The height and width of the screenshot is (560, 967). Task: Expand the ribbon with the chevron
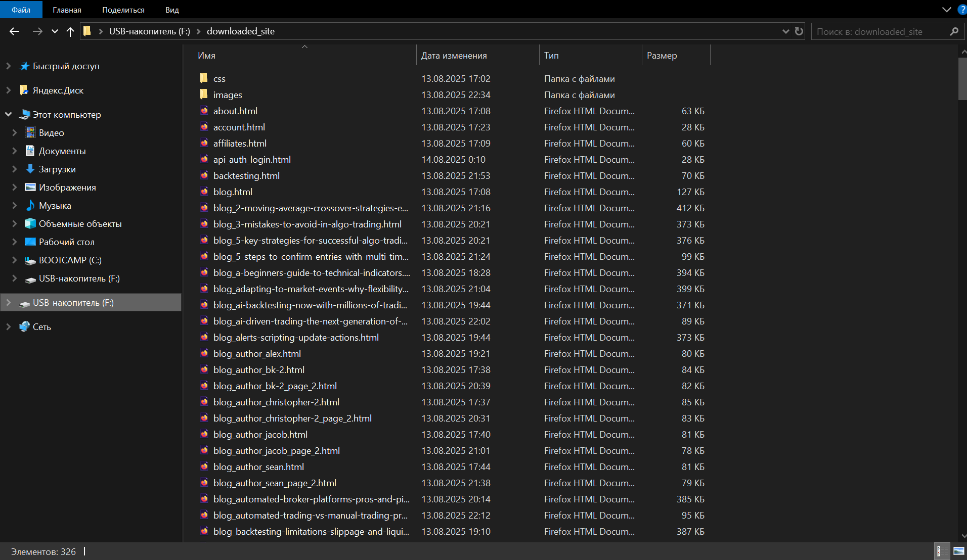coord(946,10)
